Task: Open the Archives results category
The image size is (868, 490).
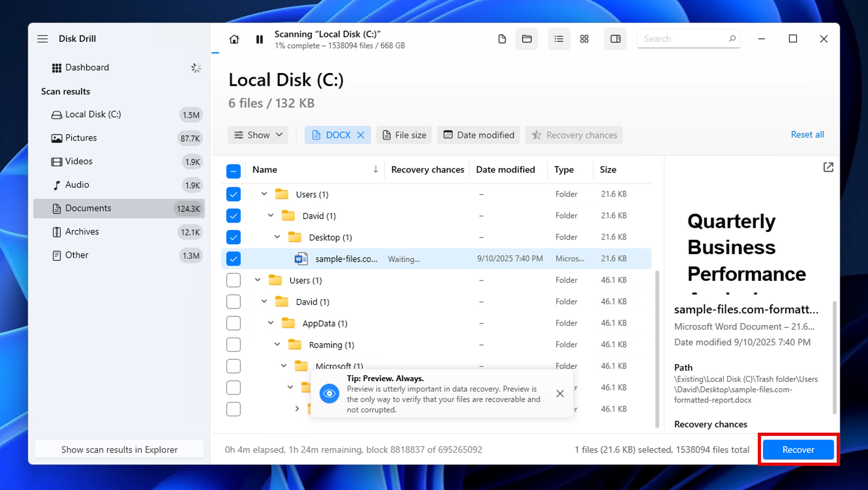Action: pos(82,231)
